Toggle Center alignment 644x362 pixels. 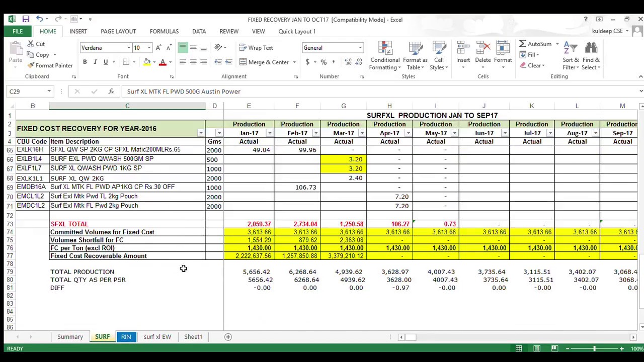pyautogui.click(x=193, y=62)
